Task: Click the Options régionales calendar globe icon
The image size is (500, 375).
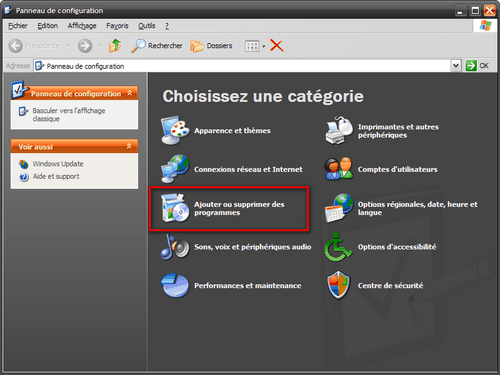Action: pyautogui.click(x=339, y=208)
